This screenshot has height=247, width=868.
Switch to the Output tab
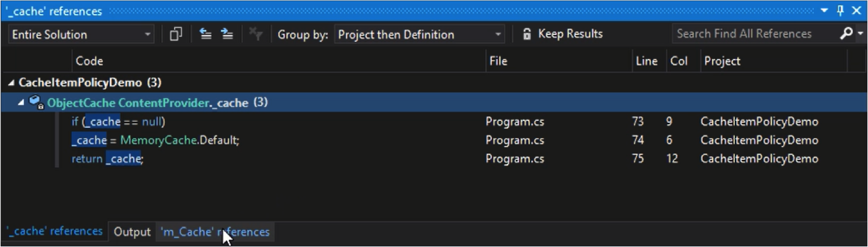[x=132, y=232]
